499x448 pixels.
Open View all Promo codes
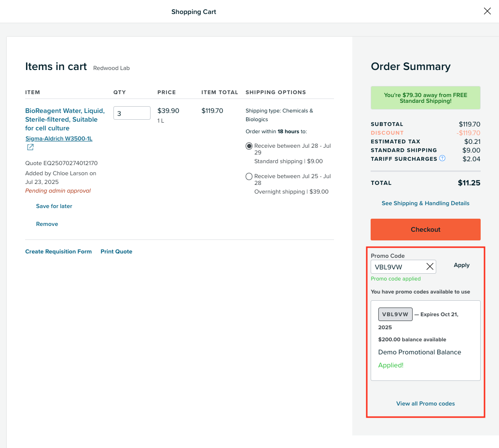[x=425, y=404]
